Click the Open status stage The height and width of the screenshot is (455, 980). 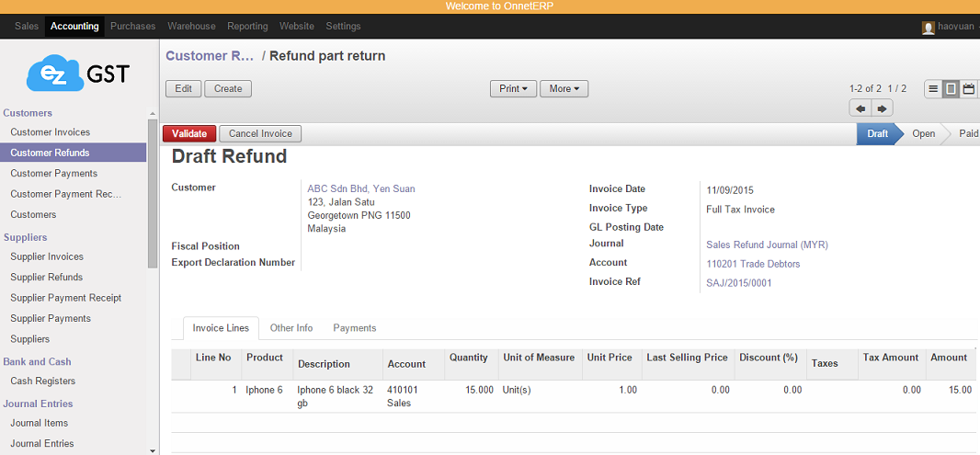(923, 134)
